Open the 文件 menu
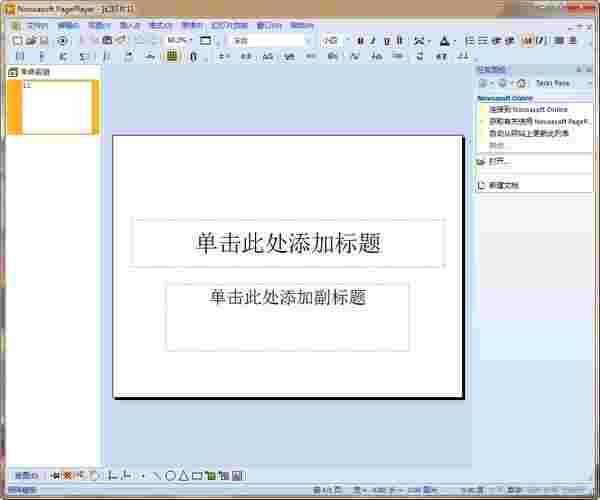The image size is (600, 500). point(36,26)
